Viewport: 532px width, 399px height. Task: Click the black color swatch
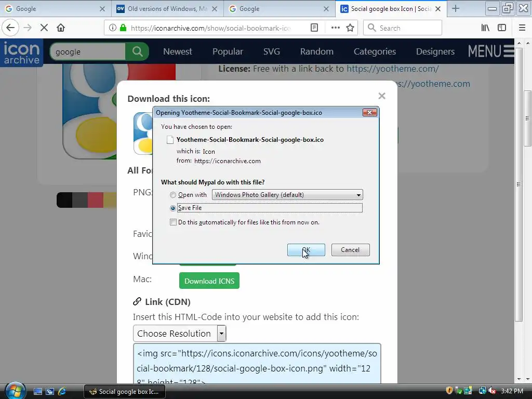[x=64, y=200]
